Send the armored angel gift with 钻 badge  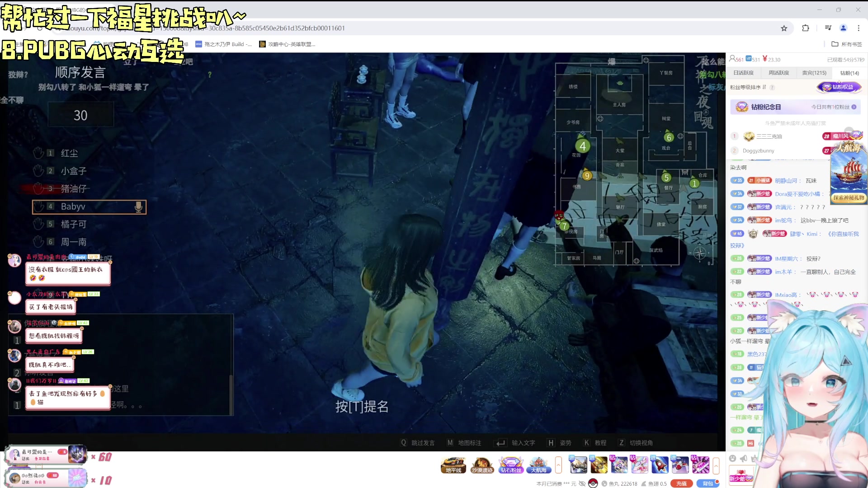pos(619,465)
